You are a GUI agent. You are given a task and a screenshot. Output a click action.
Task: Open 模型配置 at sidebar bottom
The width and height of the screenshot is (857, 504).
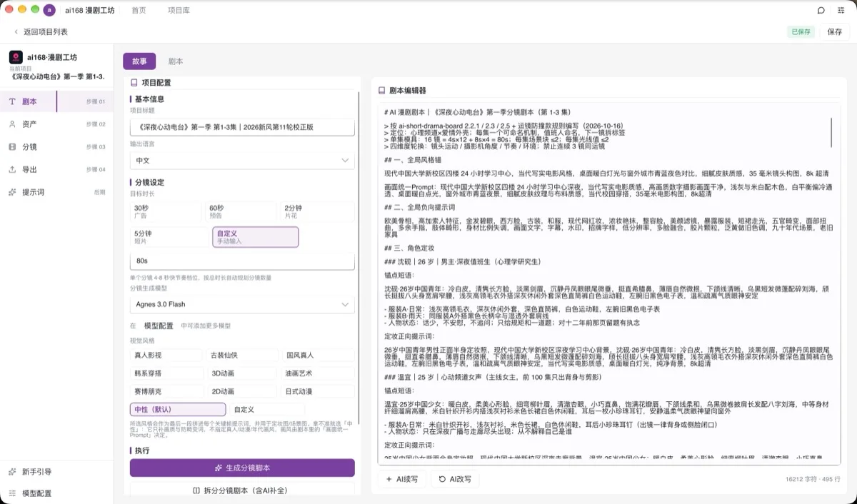click(56, 493)
